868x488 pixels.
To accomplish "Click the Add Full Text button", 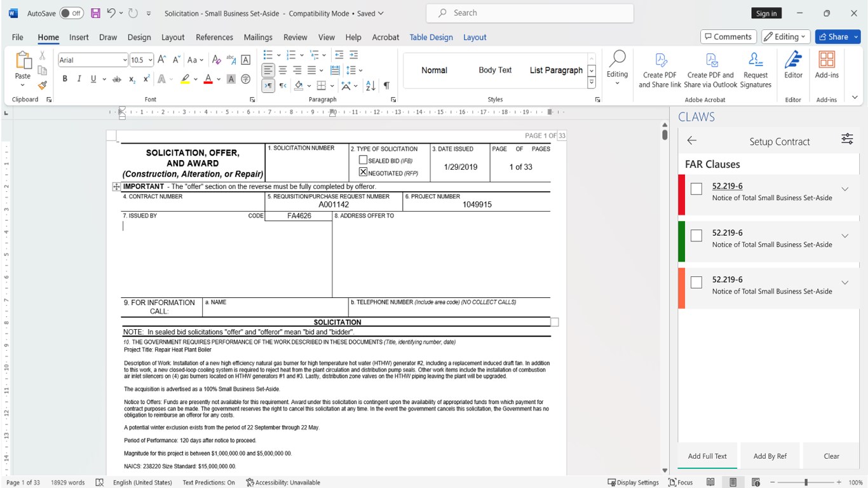I will (707, 456).
